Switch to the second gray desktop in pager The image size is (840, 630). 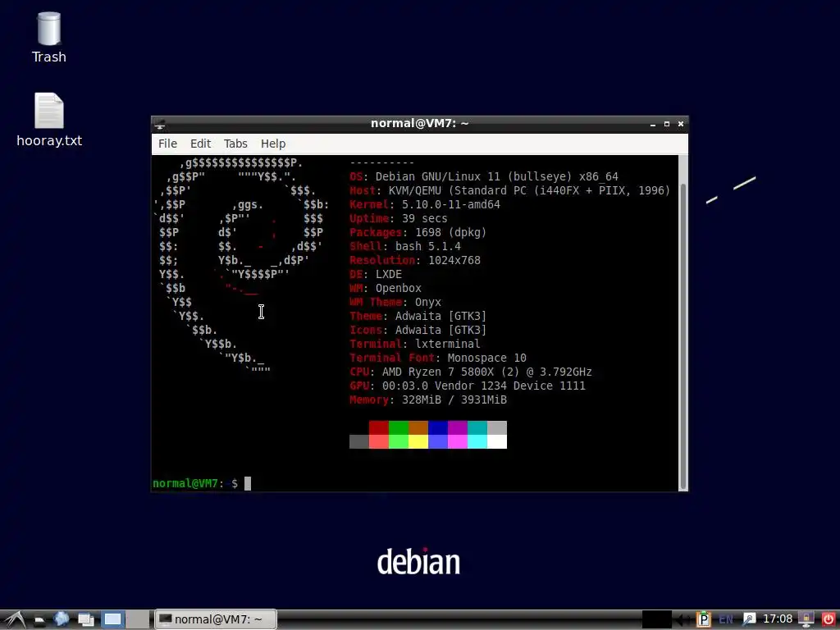138,619
